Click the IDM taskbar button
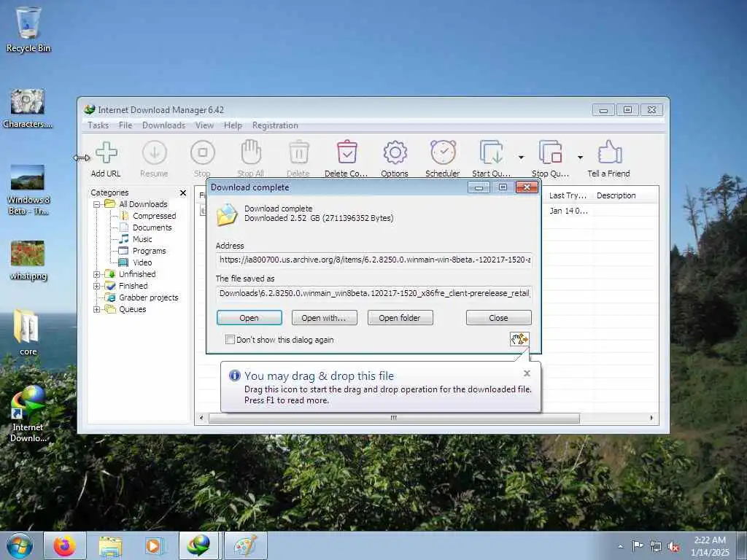The height and width of the screenshot is (560, 747). point(199,545)
